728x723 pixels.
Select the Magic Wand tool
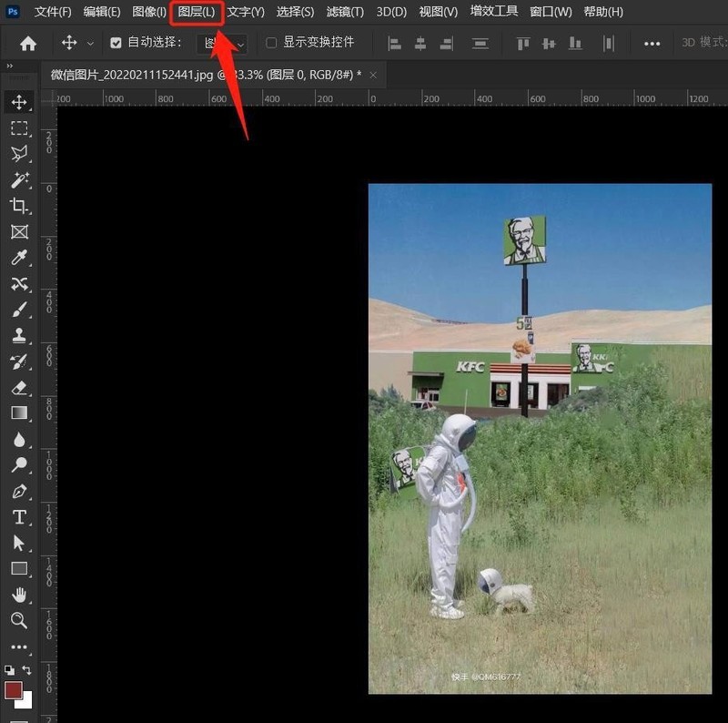pos(19,180)
